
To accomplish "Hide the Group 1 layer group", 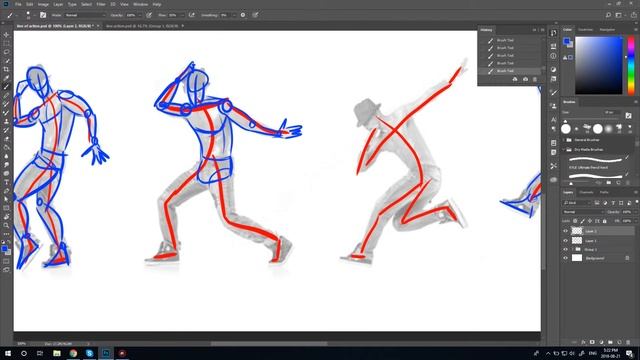I will [x=566, y=249].
